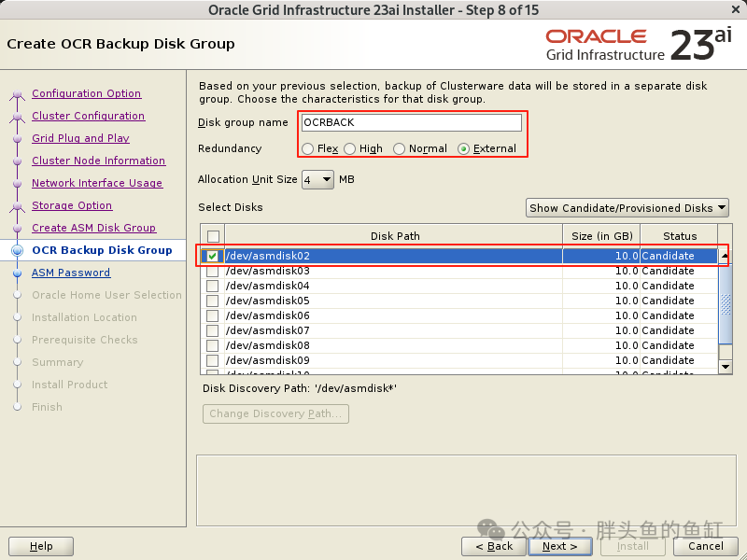Tick the /dev/asmdisk08 disk checkbox
This screenshot has width=747, height=560.
[213, 345]
